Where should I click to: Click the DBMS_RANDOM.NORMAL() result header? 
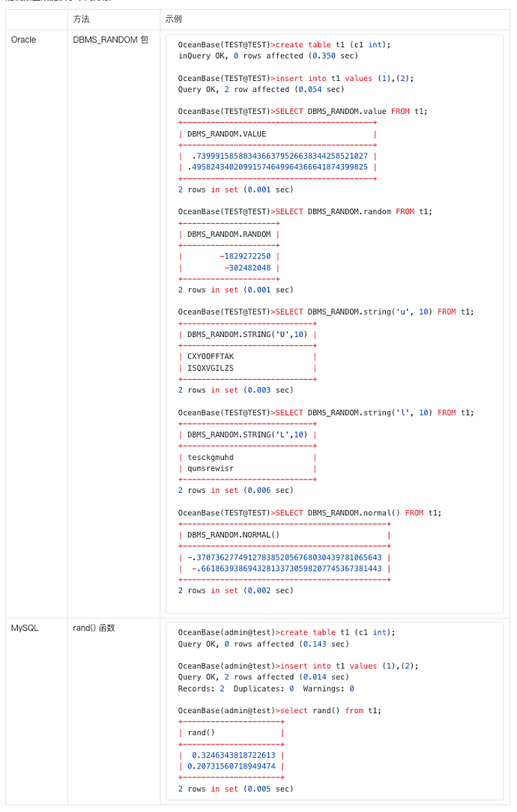pos(234,535)
